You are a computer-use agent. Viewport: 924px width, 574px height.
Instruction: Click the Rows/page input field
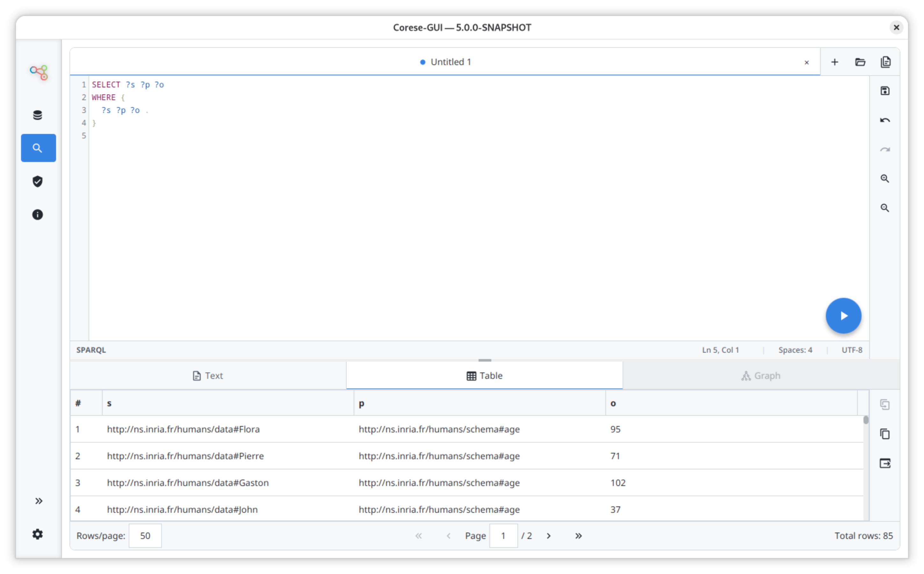(x=145, y=536)
